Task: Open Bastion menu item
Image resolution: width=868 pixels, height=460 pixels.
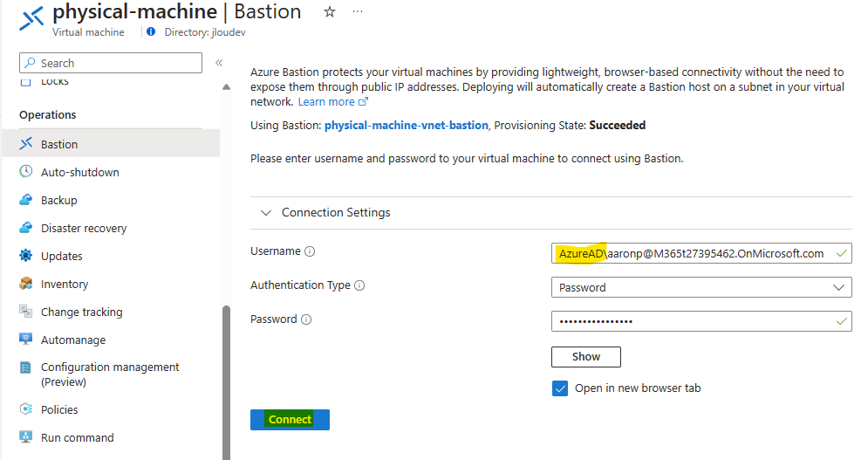Action: [x=111, y=144]
